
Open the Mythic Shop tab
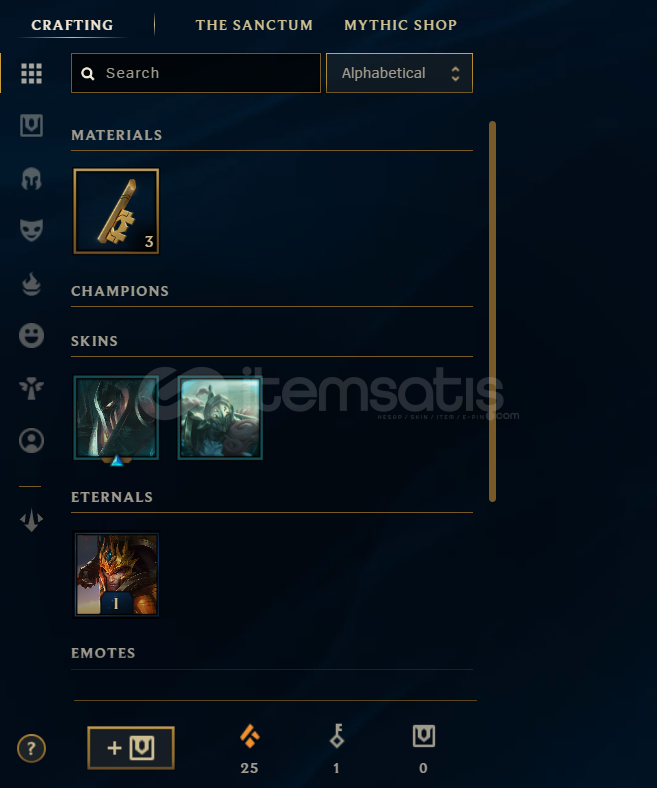pos(400,25)
